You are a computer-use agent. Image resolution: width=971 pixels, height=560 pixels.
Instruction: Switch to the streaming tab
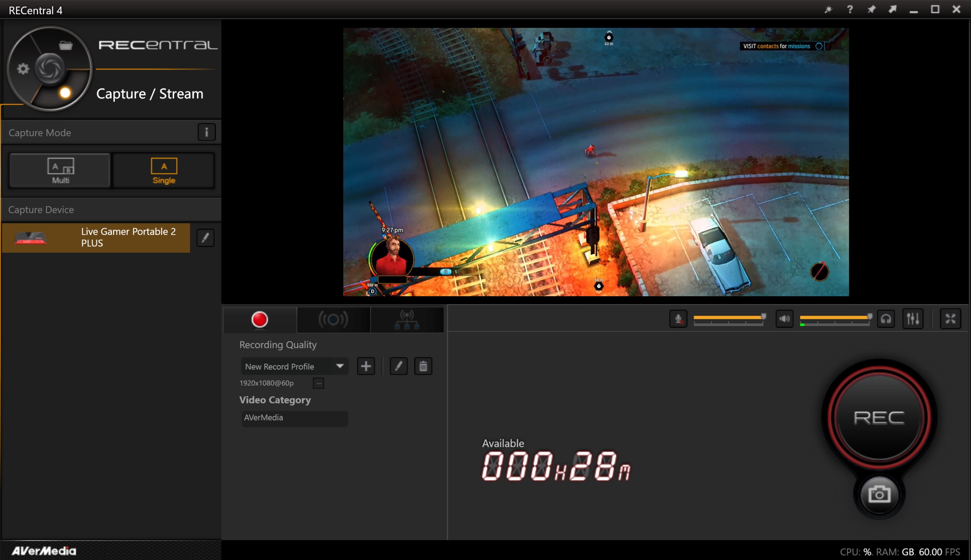pos(333,319)
